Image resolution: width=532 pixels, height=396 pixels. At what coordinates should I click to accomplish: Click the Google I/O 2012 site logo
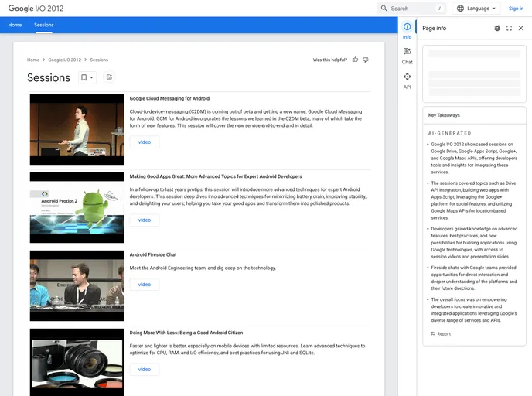36,9
